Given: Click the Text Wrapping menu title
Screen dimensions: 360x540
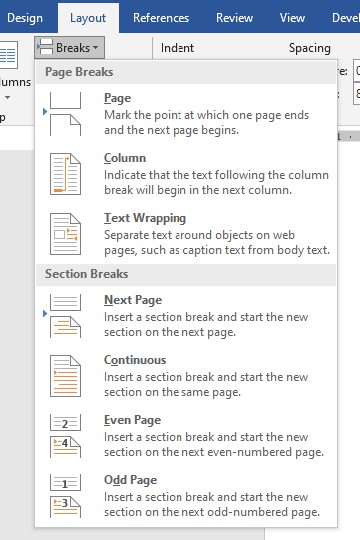Looking at the screenshot, I should [145, 218].
